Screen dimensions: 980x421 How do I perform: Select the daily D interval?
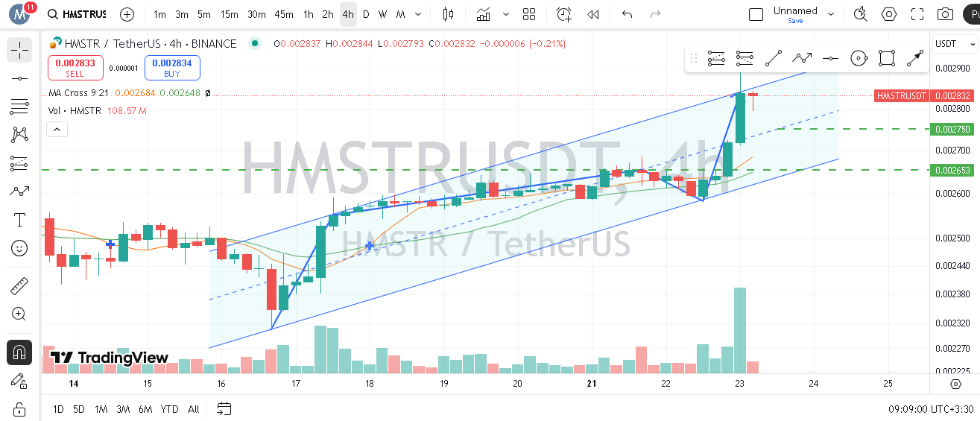tap(366, 14)
